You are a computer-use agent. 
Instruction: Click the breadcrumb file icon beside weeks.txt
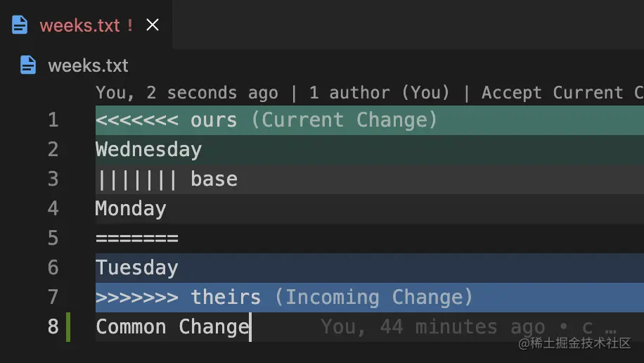pos(28,65)
